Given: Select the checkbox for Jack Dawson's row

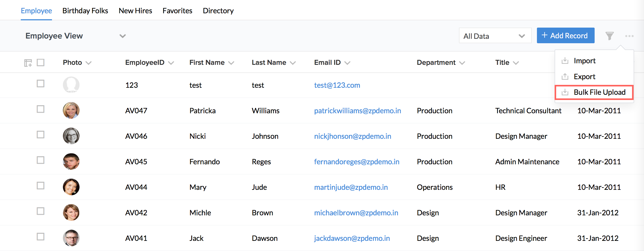Looking at the screenshot, I should pos(41,237).
